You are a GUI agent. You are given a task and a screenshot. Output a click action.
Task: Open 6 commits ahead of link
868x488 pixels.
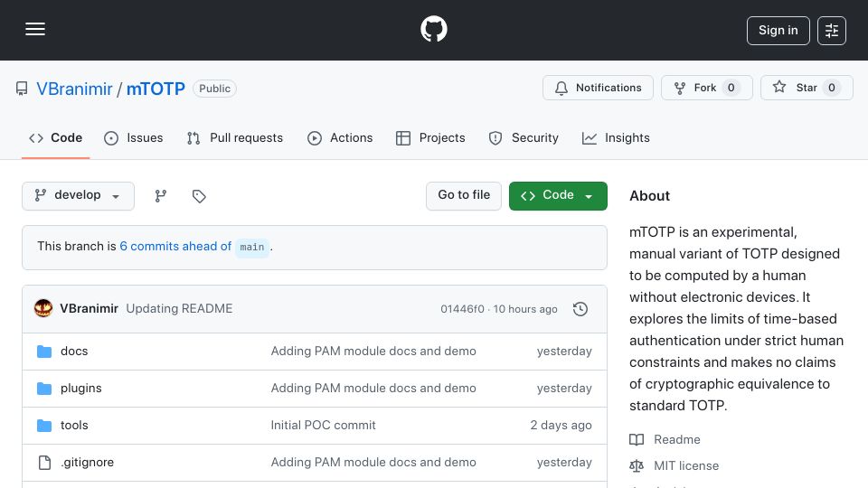175,246
